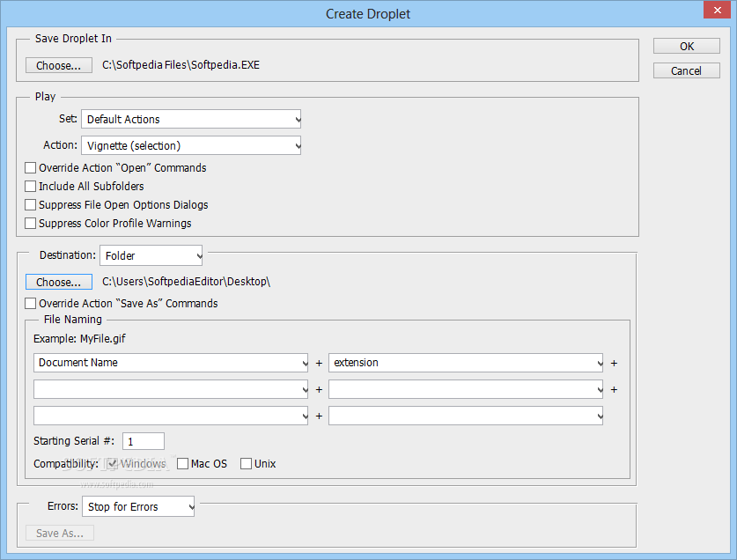Open the empty second-row right naming dropdown

466,389
